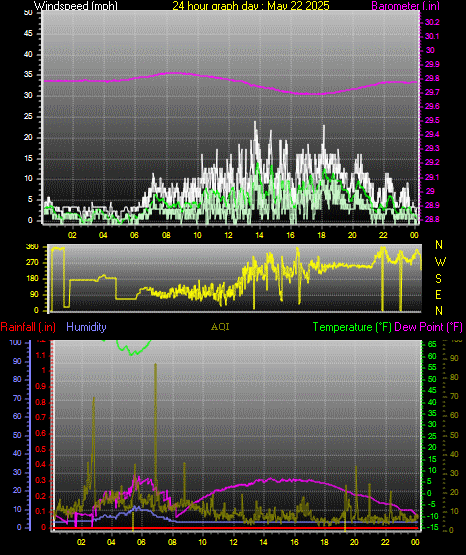Viewport: 466px width, 555px height.
Task: Click the "24 hour graph day : May 22 2025" heading
Action: point(251,6)
